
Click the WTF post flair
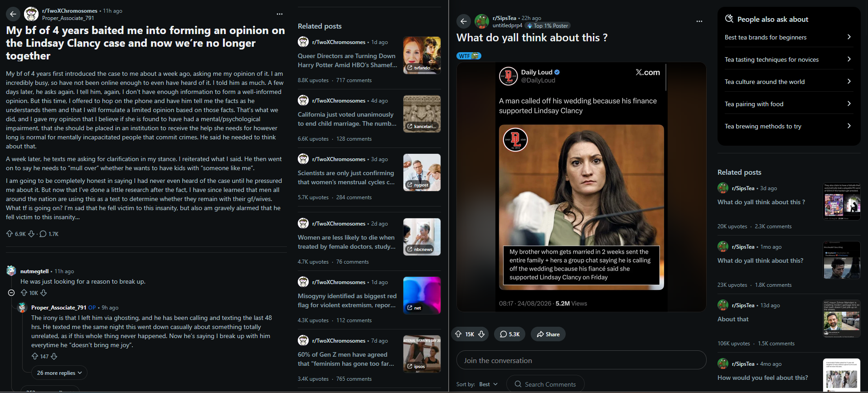(x=469, y=56)
